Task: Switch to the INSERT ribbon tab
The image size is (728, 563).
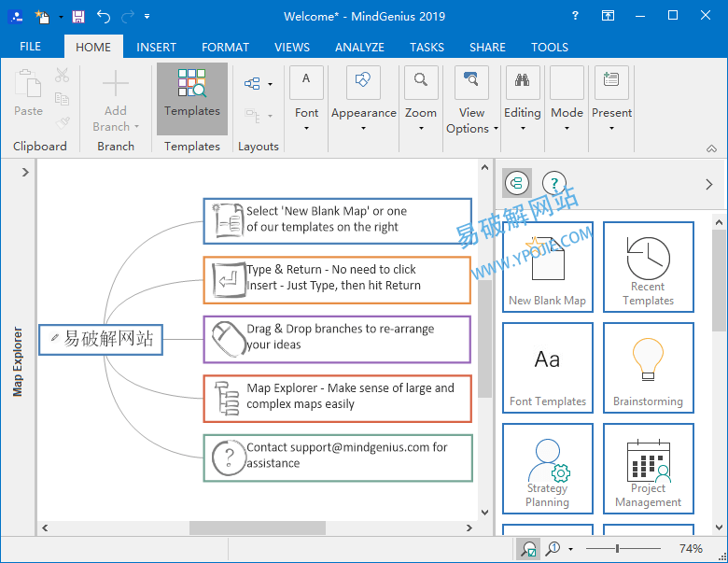Action: [x=156, y=47]
